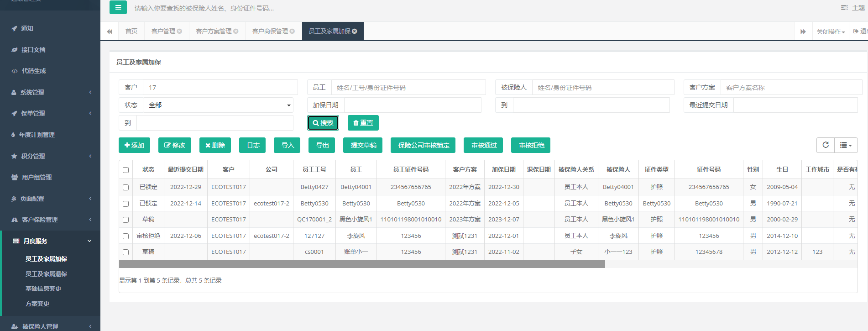Click the monthly service list icon
868x331 pixels.
pyautogui.click(x=16, y=241)
